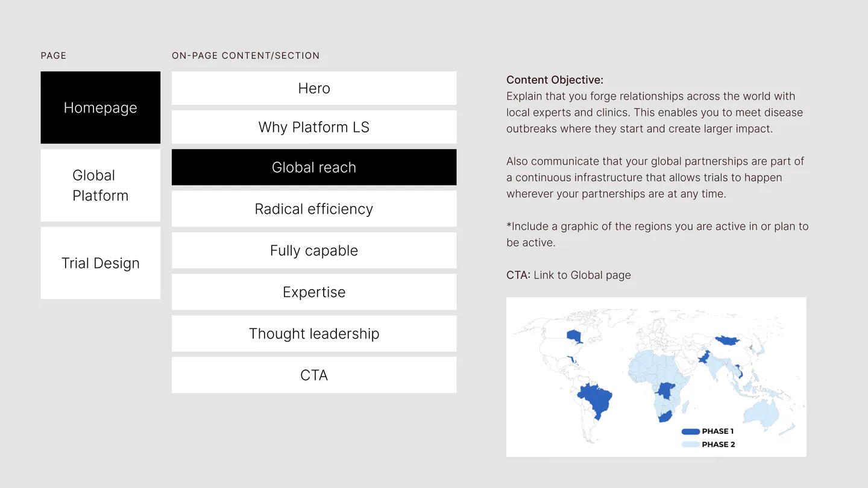Select the Expertise section
868x488 pixels.
point(314,292)
